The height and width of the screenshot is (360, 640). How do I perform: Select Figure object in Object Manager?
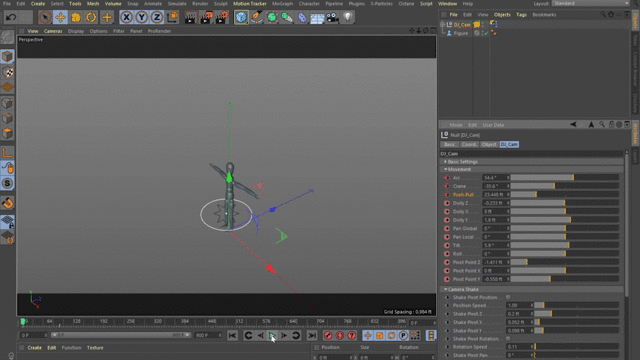(x=460, y=33)
